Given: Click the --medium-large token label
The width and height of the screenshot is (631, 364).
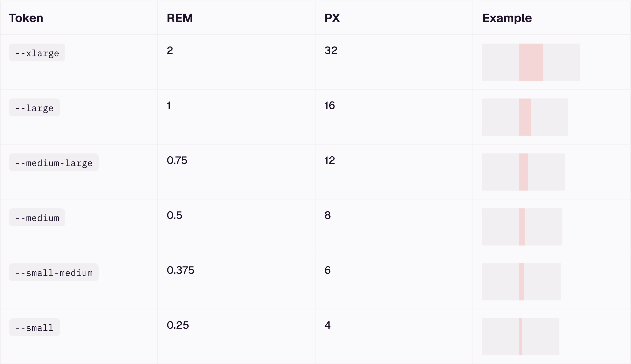Looking at the screenshot, I should coord(54,163).
